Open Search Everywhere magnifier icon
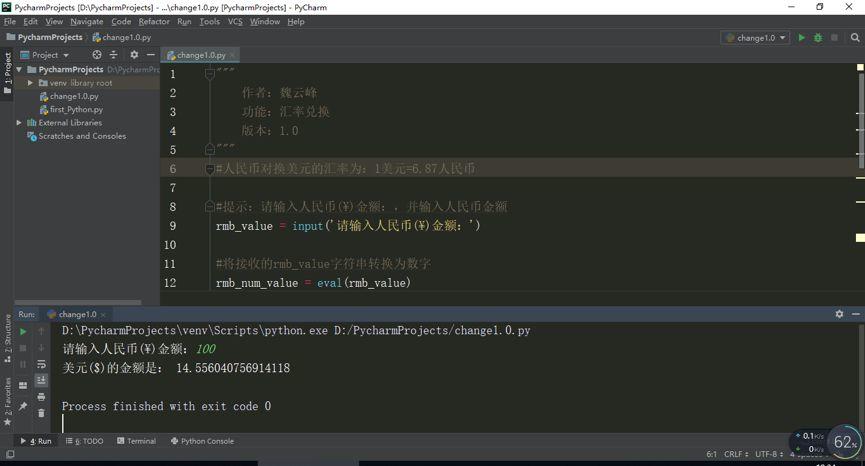The image size is (865, 466). click(x=855, y=38)
